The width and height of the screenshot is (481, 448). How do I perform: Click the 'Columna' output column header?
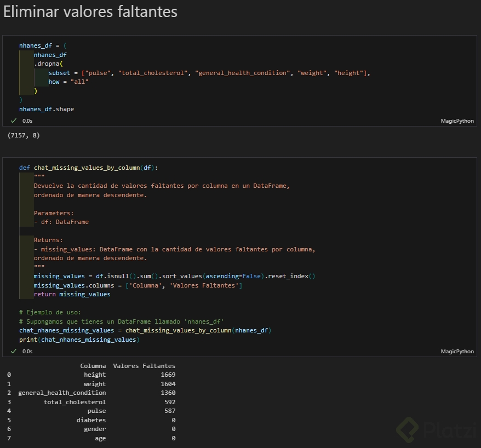coord(93,366)
